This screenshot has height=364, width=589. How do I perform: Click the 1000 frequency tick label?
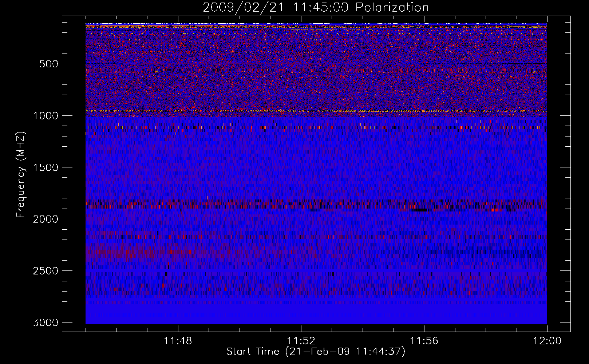(46, 116)
